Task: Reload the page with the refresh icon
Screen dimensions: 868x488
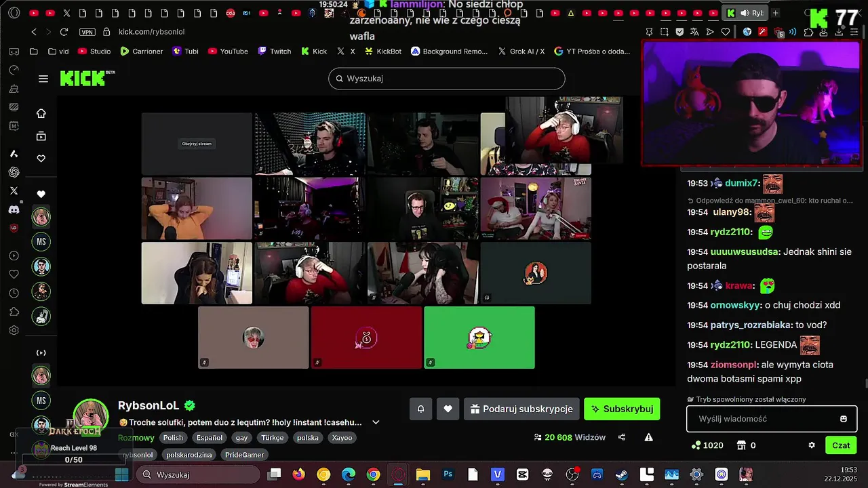Action: pos(64,32)
